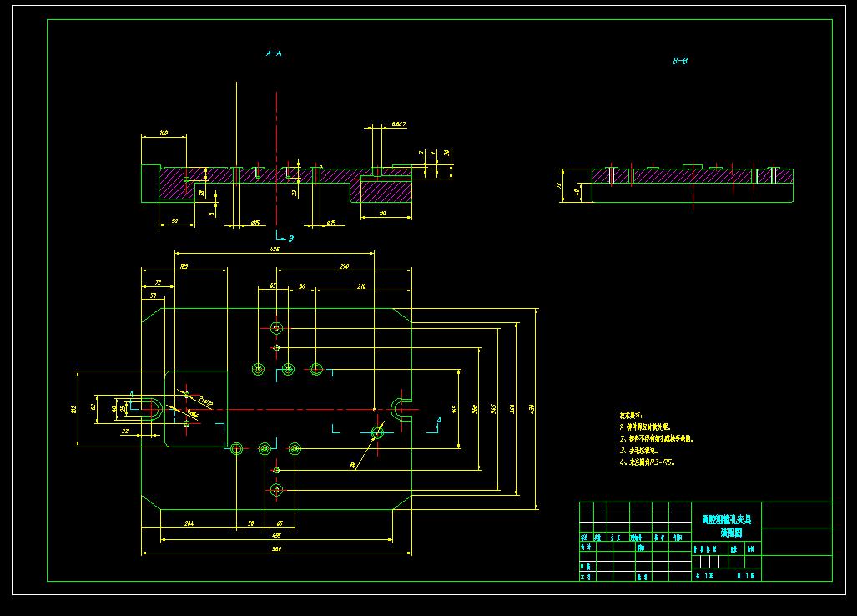
Task: Select the technical note mentioning R3-R5
Action: tap(648, 462)
